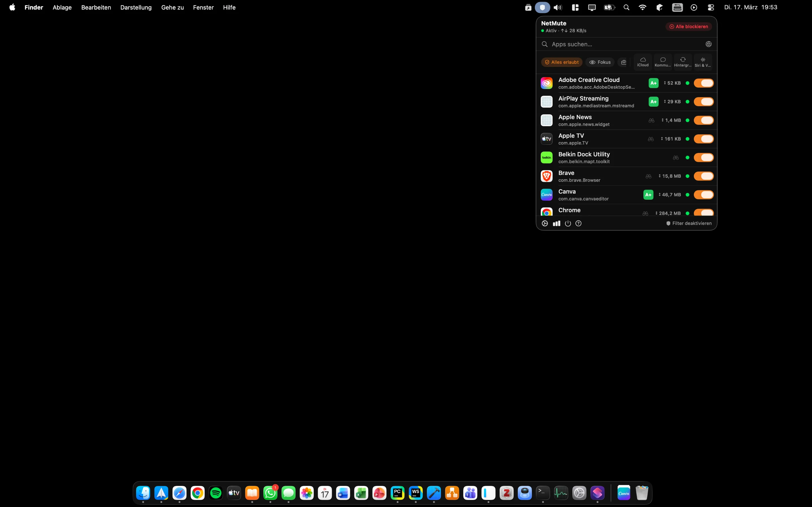Click the Wi-Fi icon in the menu bar
Screen dimensions: 812x507
pos(642,7)
